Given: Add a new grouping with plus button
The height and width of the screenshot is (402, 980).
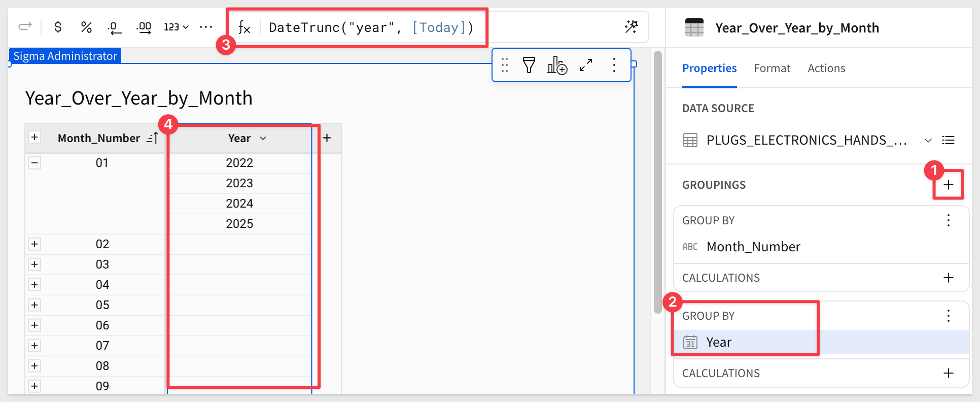Looking at the screenshot, I should (948, 185).
